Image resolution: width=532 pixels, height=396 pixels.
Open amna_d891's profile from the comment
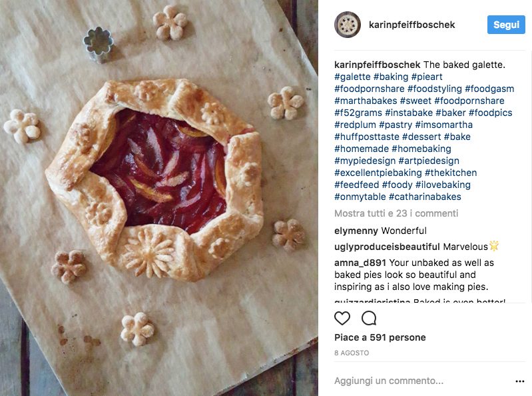(360, 263)
